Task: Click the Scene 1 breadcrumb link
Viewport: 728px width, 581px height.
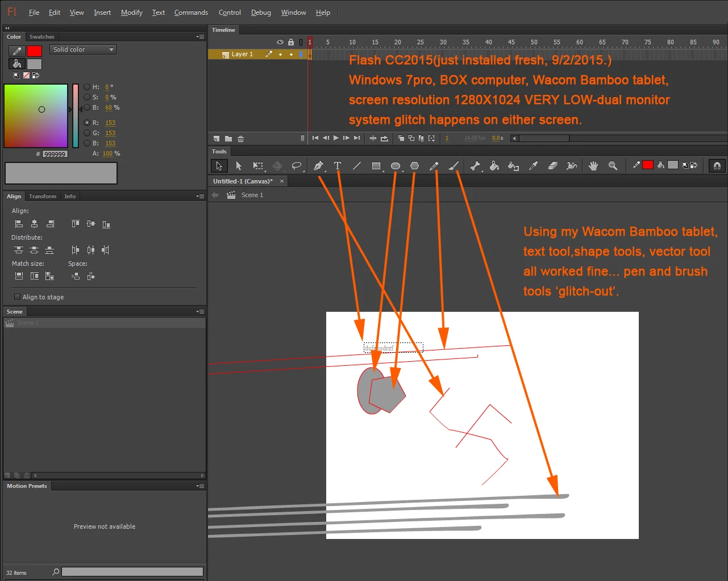Action: pos(252,195)
